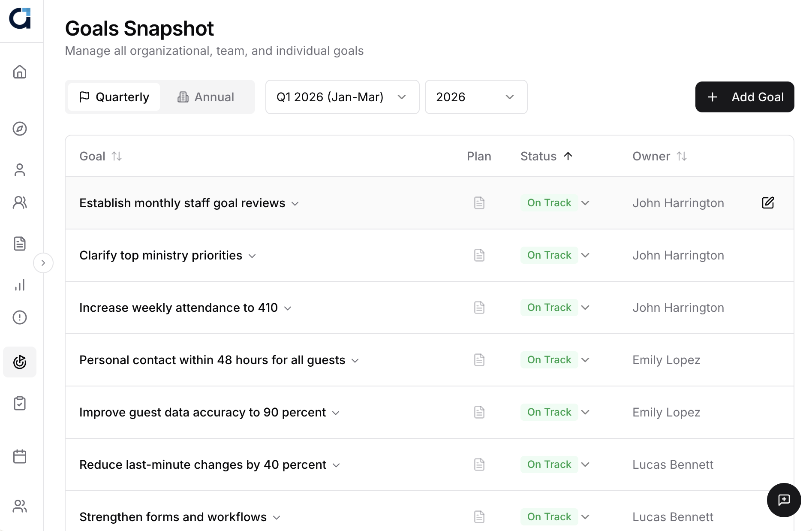The image size is (812, 531).
Task: Open the 2026 year dropdown
Action: click(x=476, y=97)
